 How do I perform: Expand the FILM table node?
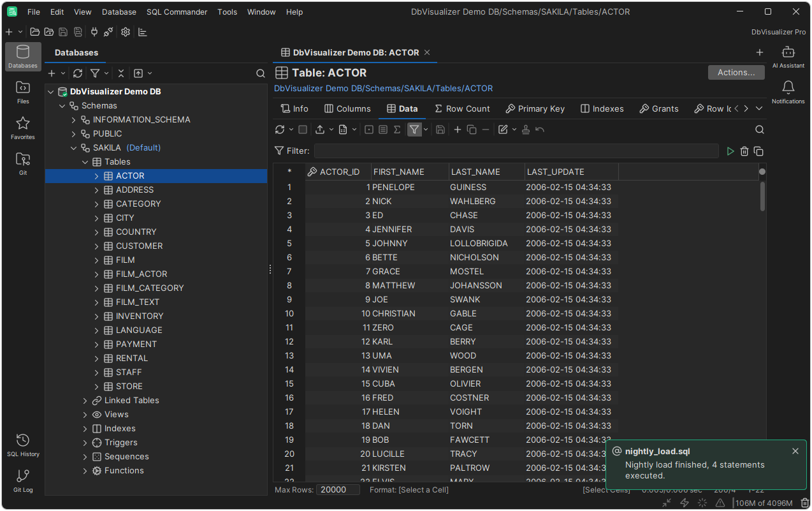[x=97, y=260]
